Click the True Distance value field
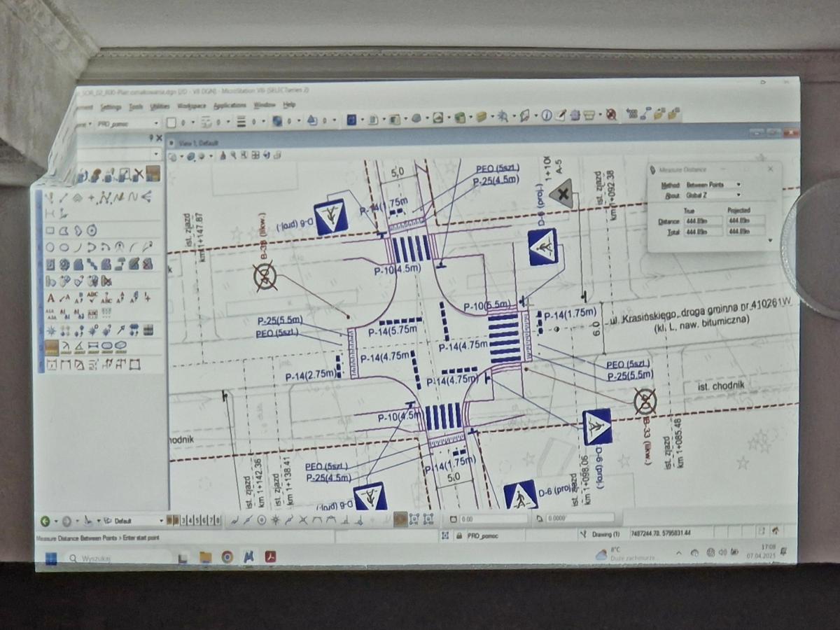The image size is (840, 630). click(x=702, y=220)
